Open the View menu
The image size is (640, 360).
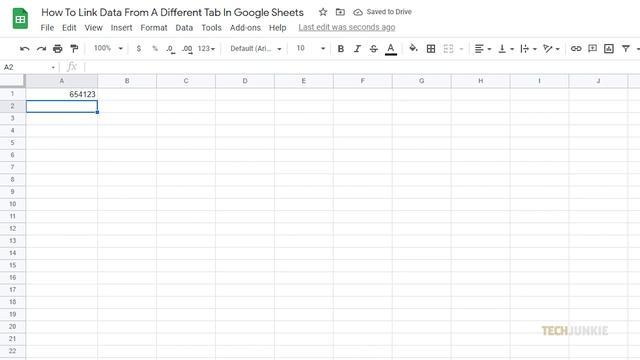(x=93, y=28)
